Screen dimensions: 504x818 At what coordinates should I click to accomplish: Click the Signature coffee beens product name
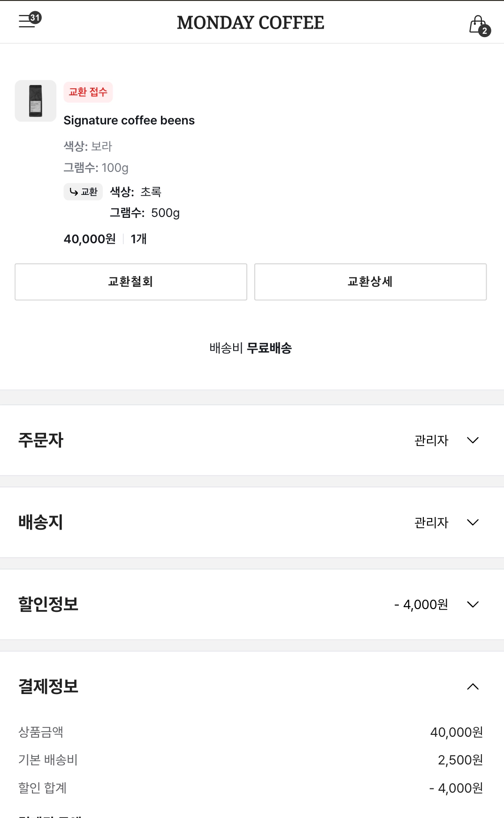(129, 121)
